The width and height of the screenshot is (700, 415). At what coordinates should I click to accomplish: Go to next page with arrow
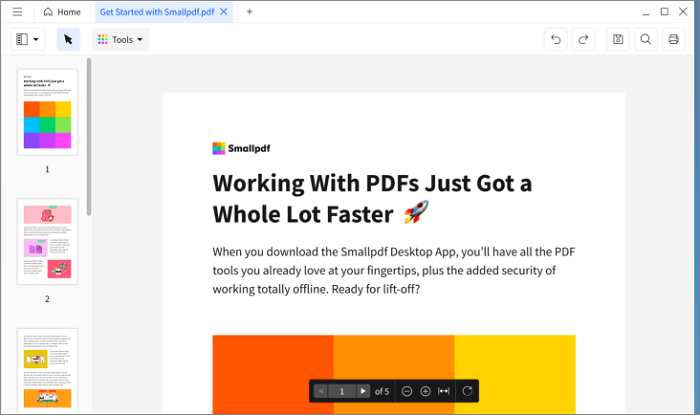click(363, 391)
